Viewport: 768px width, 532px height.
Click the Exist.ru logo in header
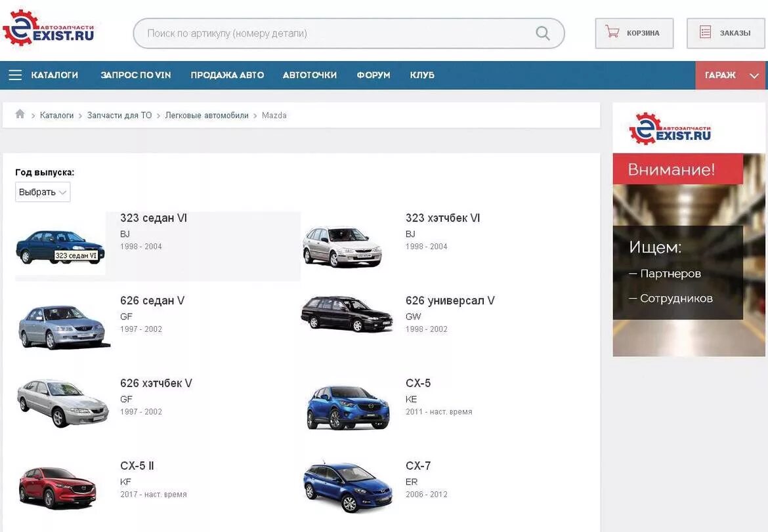[x=48, y=28]
